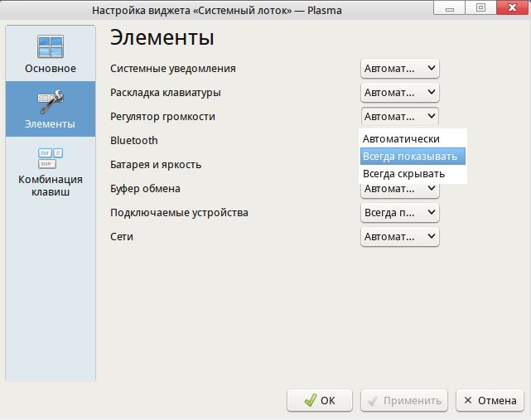This screenshot has height=420, width=531.
Task: Open the Сети visibility dropdown
Action: (x=400, y=237)
